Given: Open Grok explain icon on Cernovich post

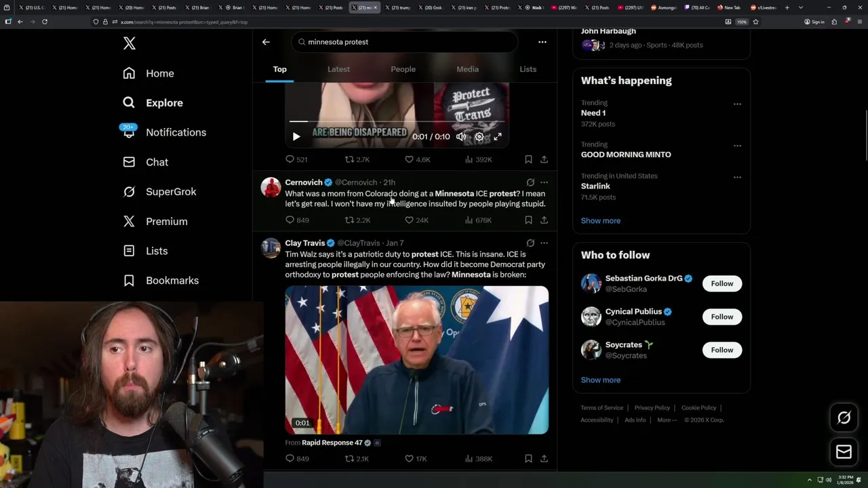Looking at the screenshot, I should [x=530, y=182].
